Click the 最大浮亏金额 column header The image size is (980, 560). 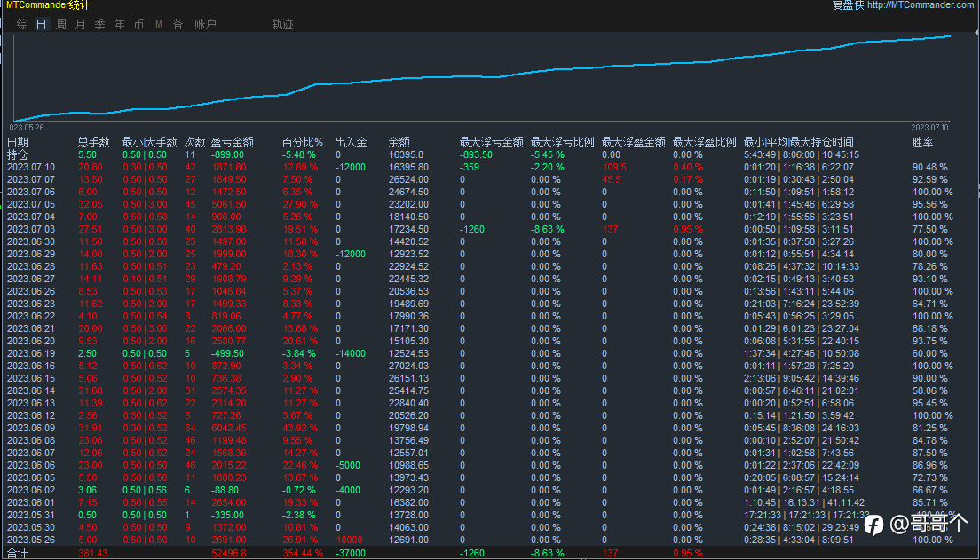[491, 143]
